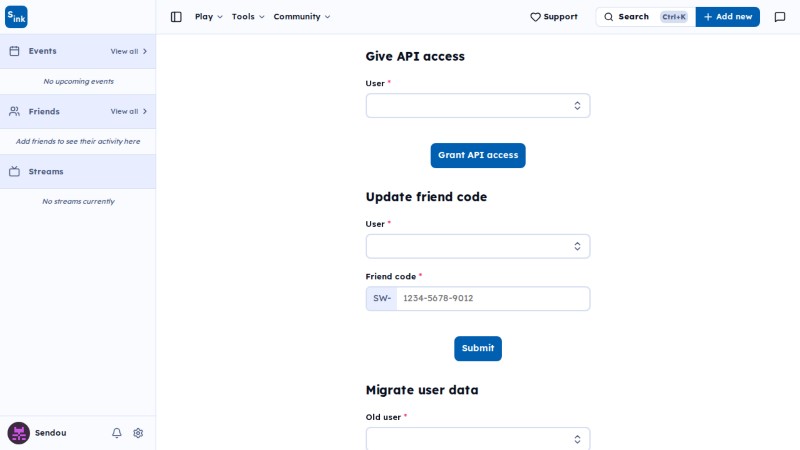Screen dimensions: 800x450
Task: Click Grant API access button
Action: click(x=478, y=155)
